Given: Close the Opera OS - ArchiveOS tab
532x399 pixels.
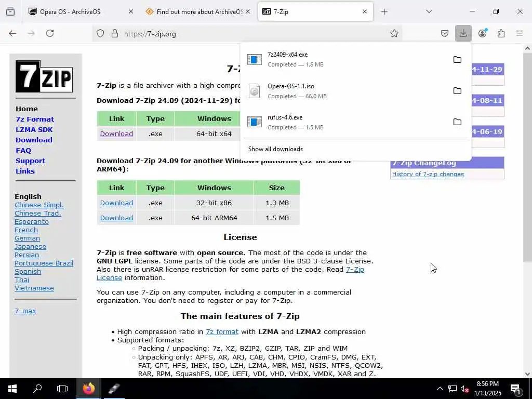Looking at the screenshot, I should pyautogui.click(x=131, y=11).
